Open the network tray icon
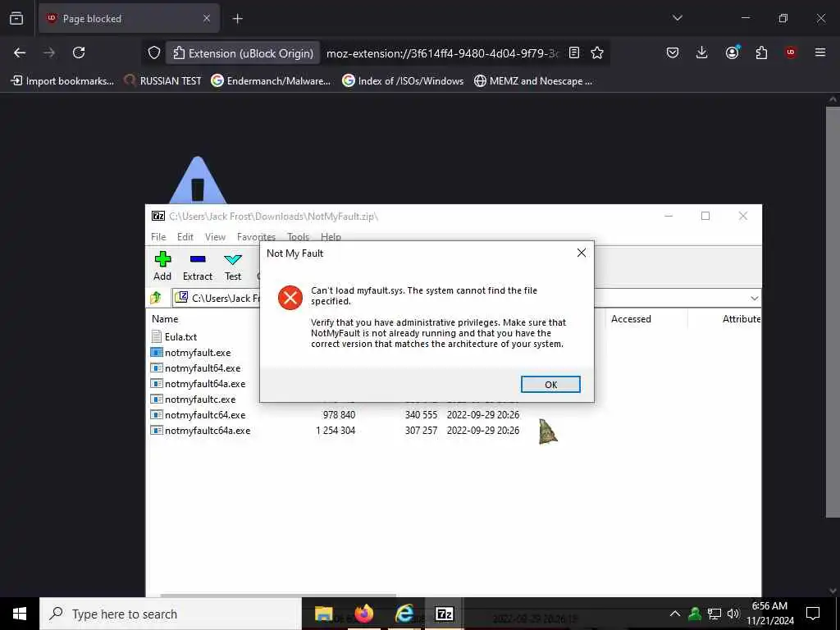This screenshot has width=840, height=630. click(714, 614)
